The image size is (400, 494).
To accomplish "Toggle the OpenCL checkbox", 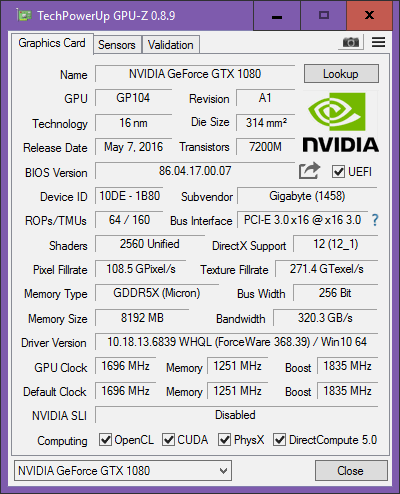I will point(105,440).
